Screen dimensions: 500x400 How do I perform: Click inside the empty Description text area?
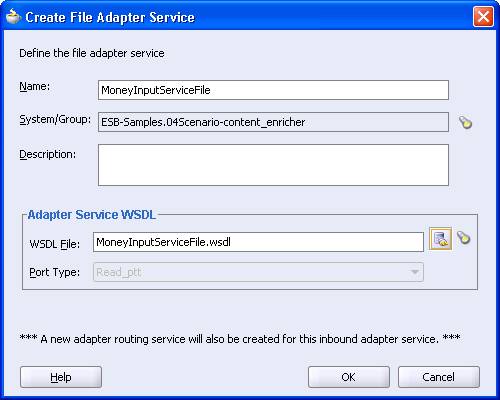pos(273,165)
